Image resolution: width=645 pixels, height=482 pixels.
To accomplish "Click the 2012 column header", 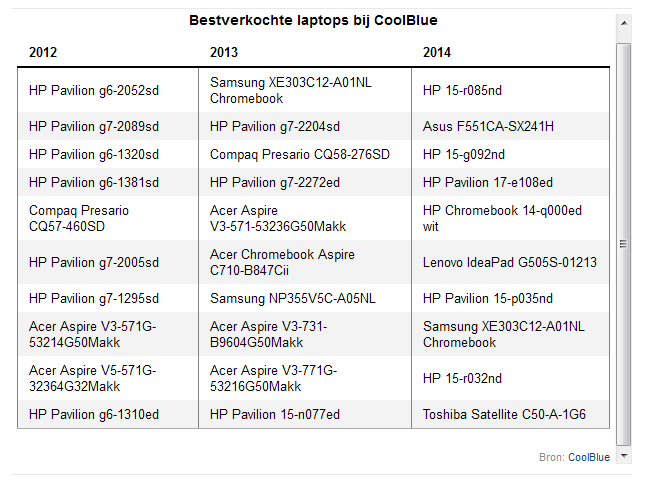I will (x=43, y=52).
